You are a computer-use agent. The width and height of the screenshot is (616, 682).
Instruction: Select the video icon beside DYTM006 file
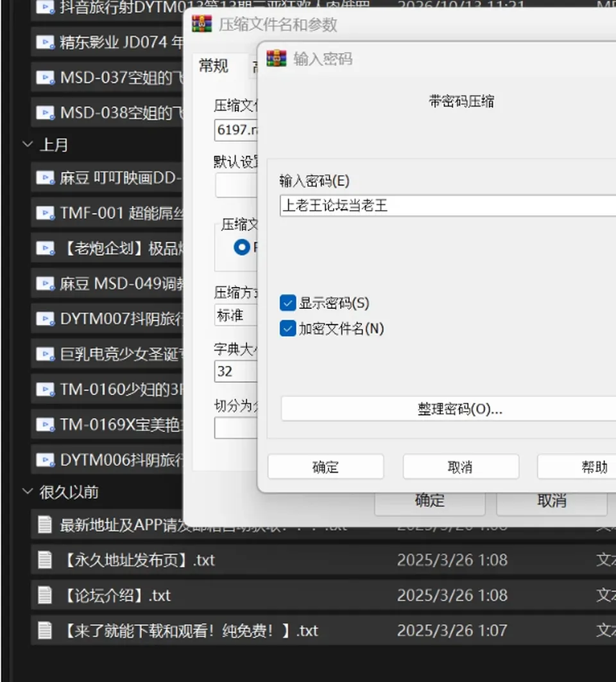tap(45, 460)
